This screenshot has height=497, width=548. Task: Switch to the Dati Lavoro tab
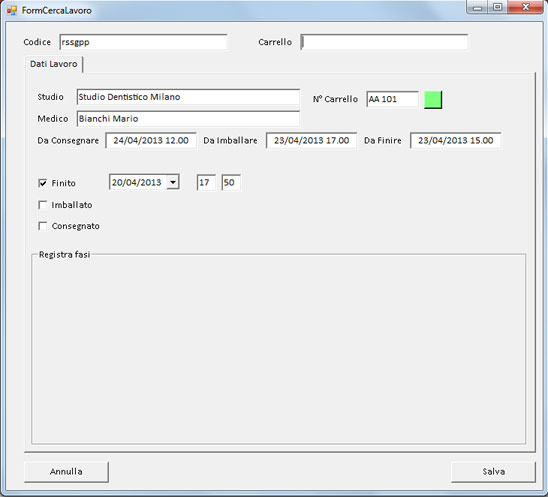click(x=53, y=64)
